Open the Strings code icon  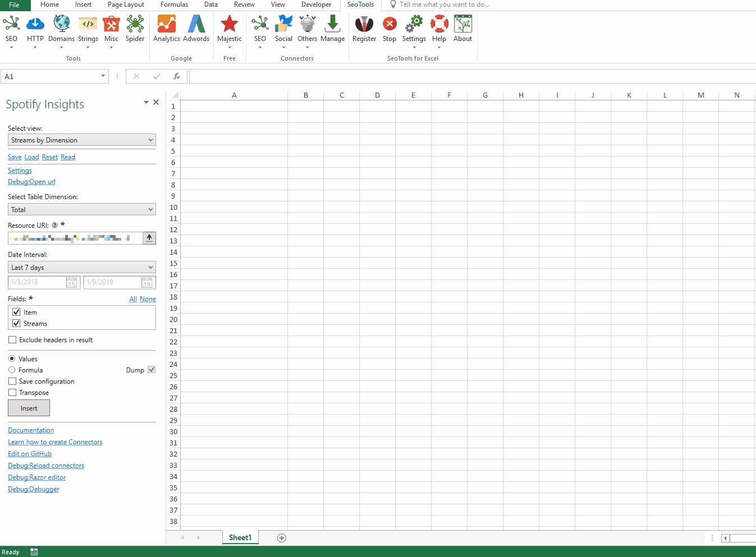tap(88, 24)
